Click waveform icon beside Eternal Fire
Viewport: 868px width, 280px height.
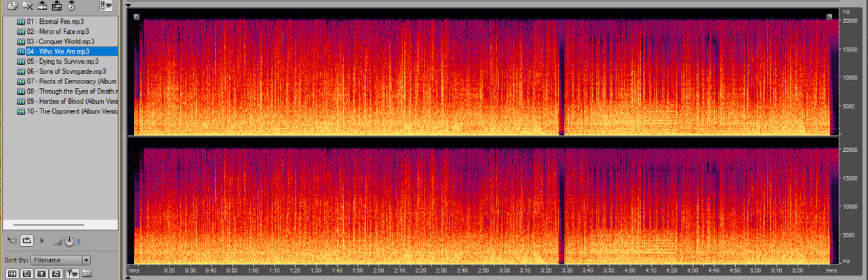click(21, 22)
